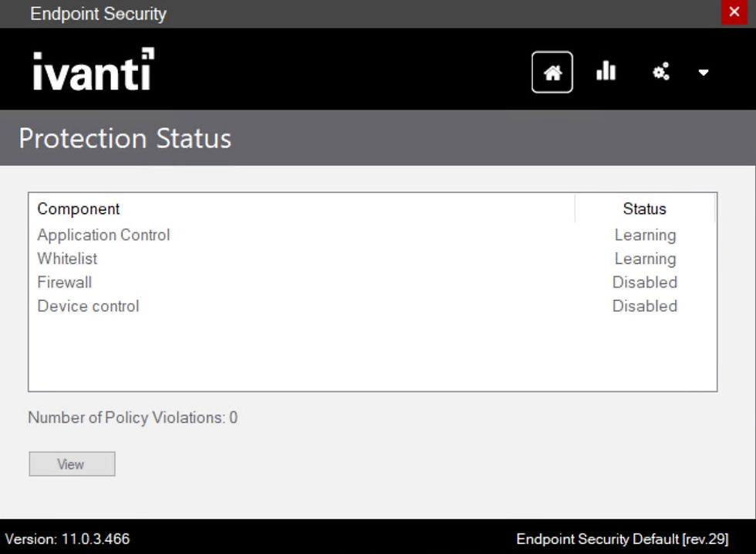Select the Firewall component row
This screenshot has width=756, height=554.
372,282
